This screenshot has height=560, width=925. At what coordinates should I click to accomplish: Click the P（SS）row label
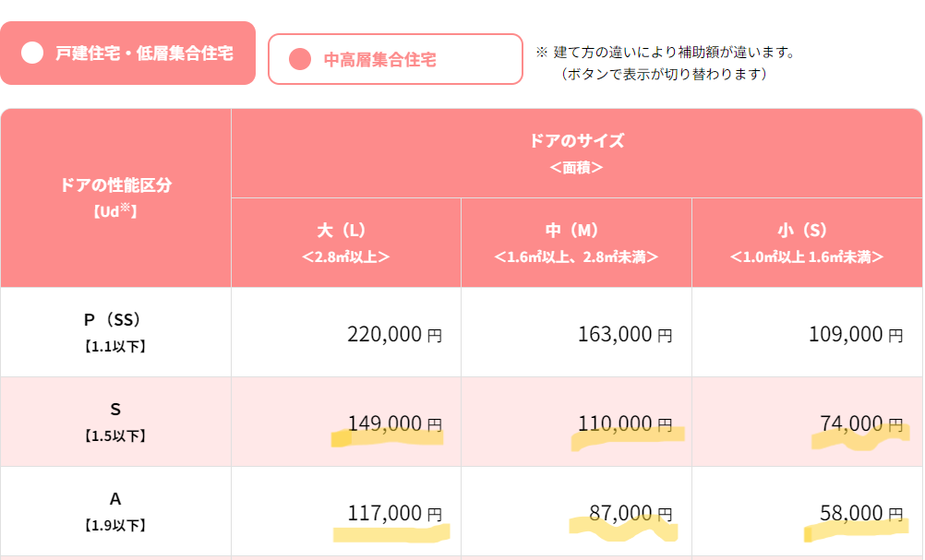pos(115,332)
